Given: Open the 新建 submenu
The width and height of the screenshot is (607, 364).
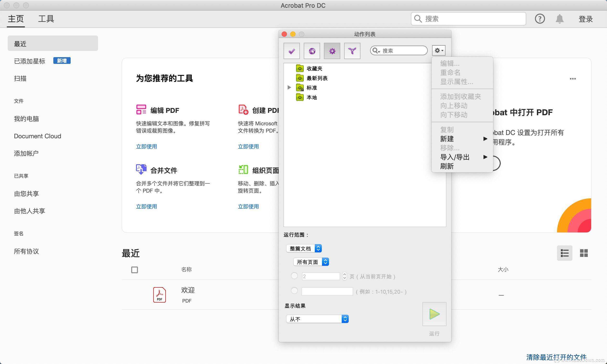Looking at the screenshot, I should pyautogui.click(x=462, y=139).
